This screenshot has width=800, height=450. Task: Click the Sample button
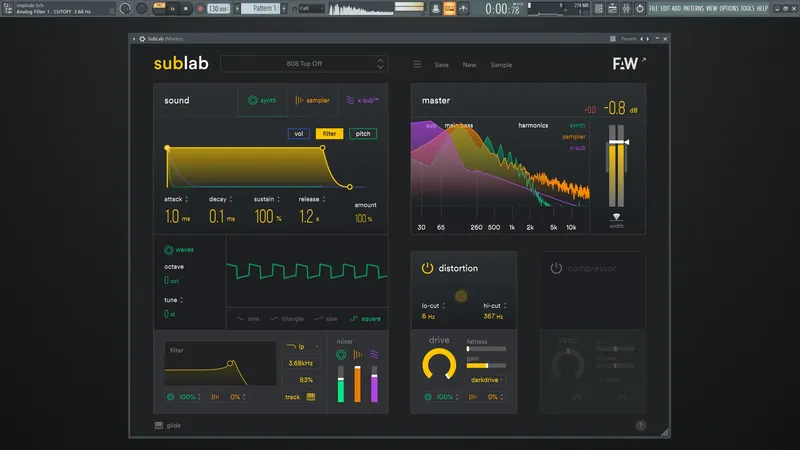501,65
